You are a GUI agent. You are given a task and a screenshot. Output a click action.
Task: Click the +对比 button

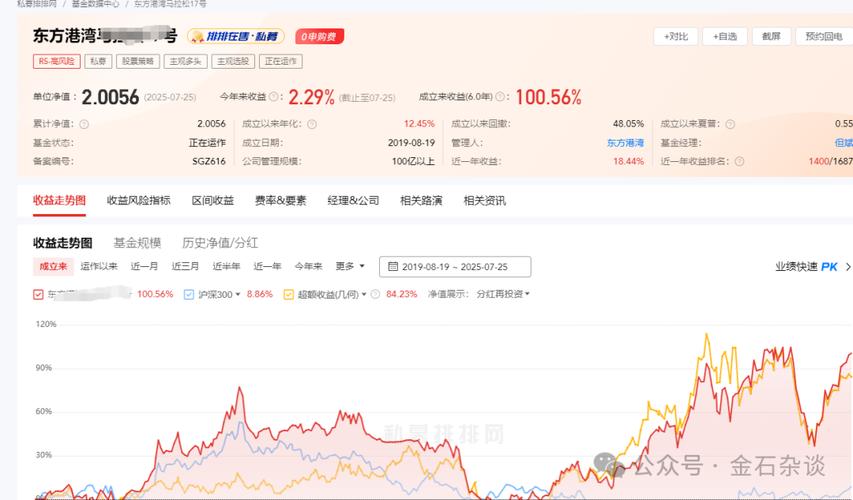point(676,36)
